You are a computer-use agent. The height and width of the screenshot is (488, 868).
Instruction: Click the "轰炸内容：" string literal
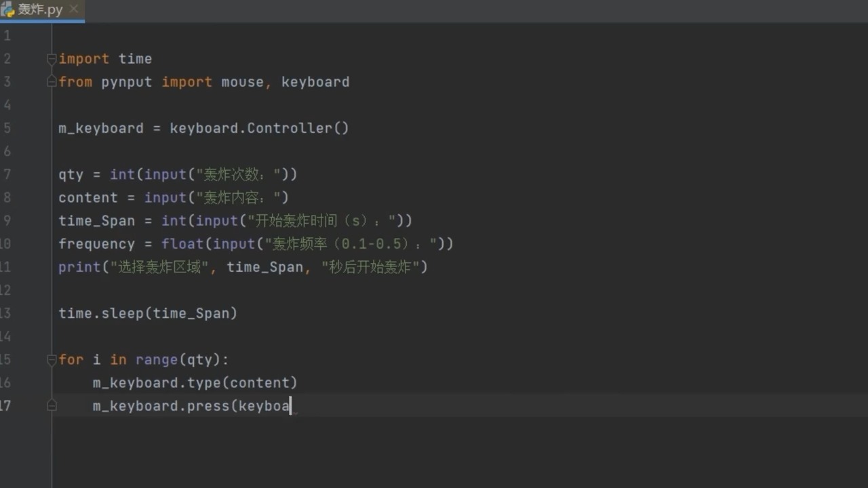[x=238, y=197]
